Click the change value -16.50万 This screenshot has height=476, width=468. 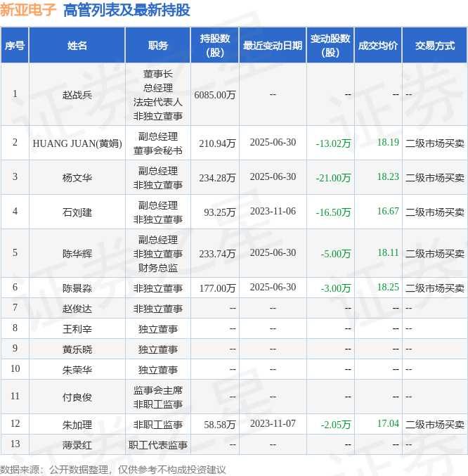pos(333,212)
